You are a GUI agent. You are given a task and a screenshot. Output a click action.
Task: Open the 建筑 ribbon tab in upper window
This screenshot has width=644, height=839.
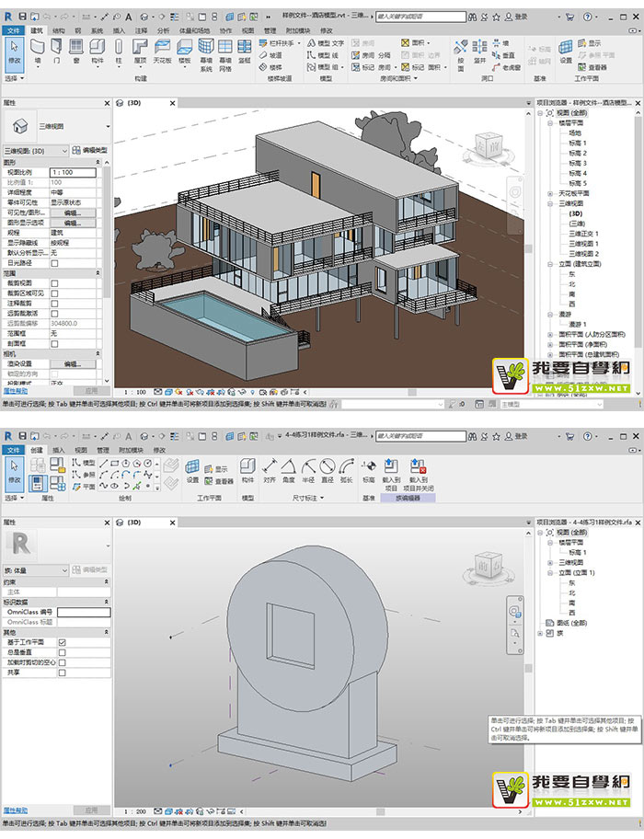point(37,30)
